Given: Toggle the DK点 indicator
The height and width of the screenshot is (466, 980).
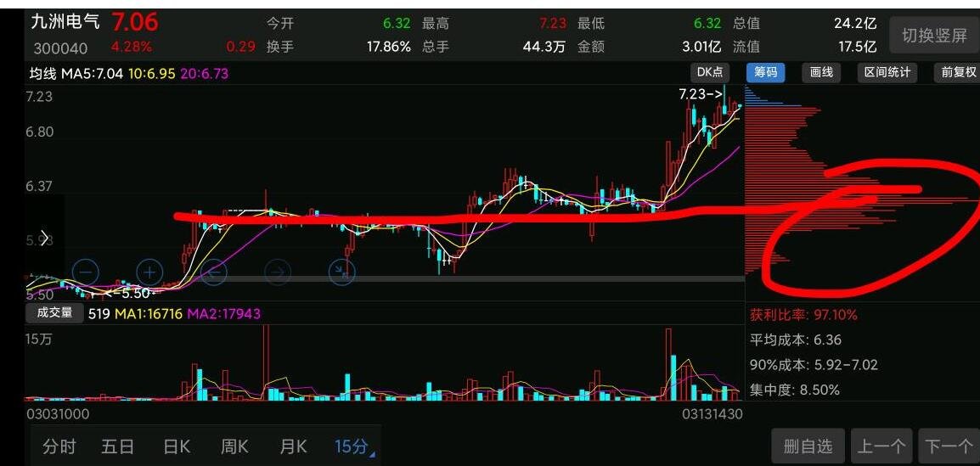Looking at the screenshot, I should (x=710, y=72).
